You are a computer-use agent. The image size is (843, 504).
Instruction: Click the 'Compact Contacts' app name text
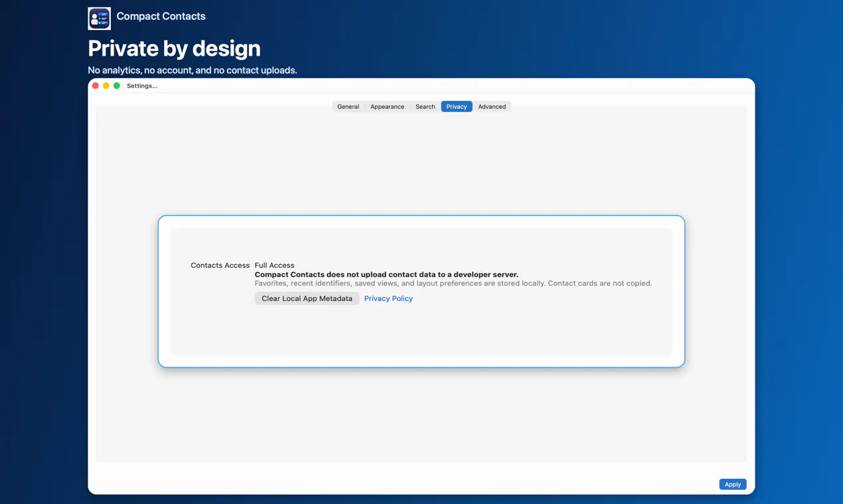[161, 16]
